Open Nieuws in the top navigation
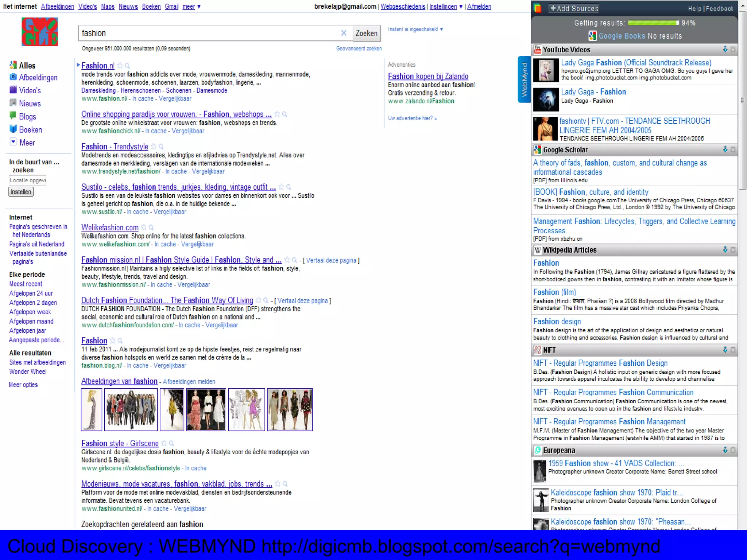The width and height of the screenshot is (747, 560). click(128, 6)
